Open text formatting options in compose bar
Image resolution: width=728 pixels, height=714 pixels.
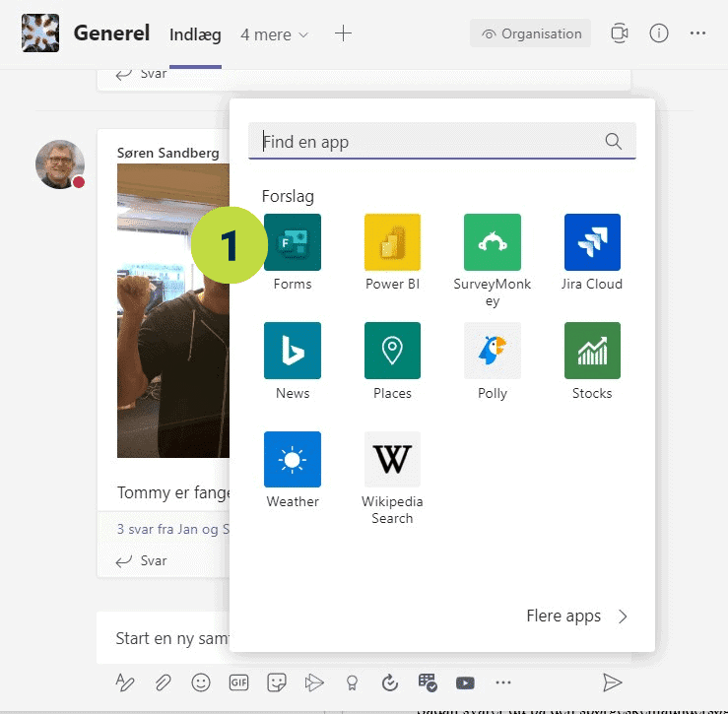124,682
